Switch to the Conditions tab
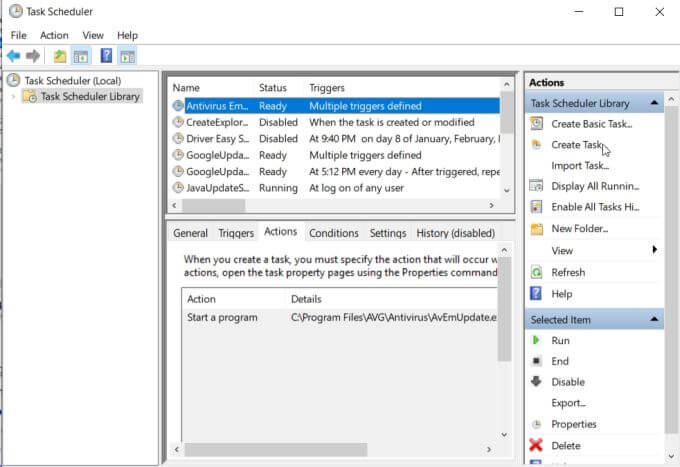This screenshot has width=680, height=467. 333,233
